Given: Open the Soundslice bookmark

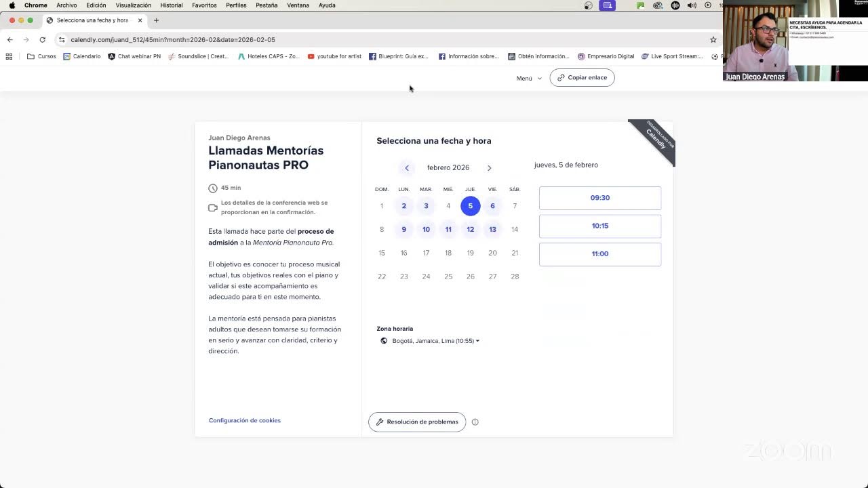Looking at the screenshot, I should click(199, 56).
